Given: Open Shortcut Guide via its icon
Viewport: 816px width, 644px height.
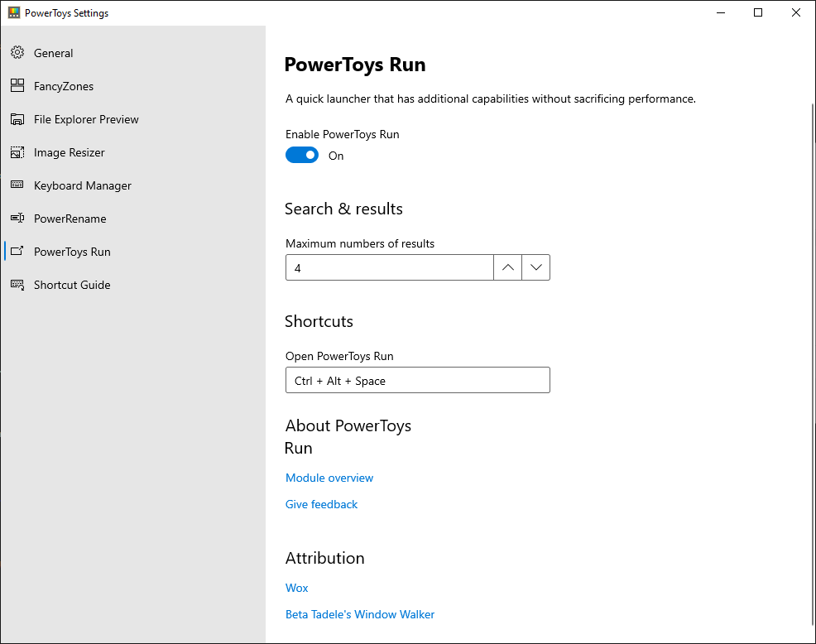Looking at the screenshot, I should [x=17, y=285].
